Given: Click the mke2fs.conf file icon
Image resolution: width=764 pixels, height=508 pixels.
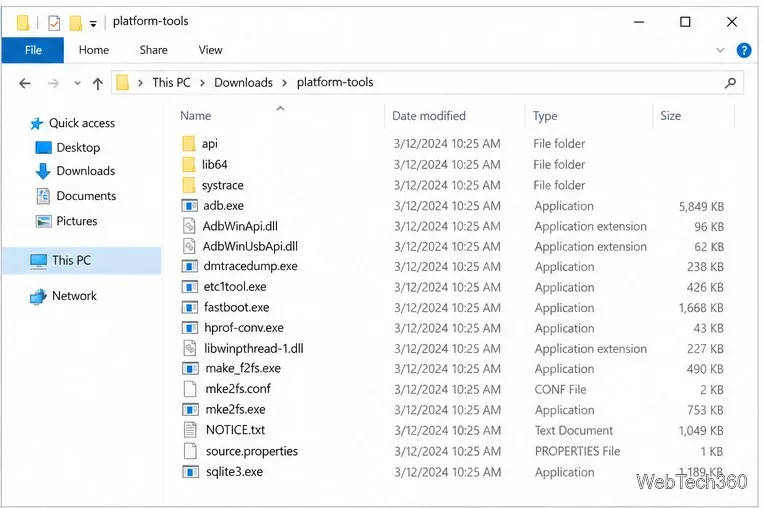Looking at the screenshot, I should coord(190,389).
